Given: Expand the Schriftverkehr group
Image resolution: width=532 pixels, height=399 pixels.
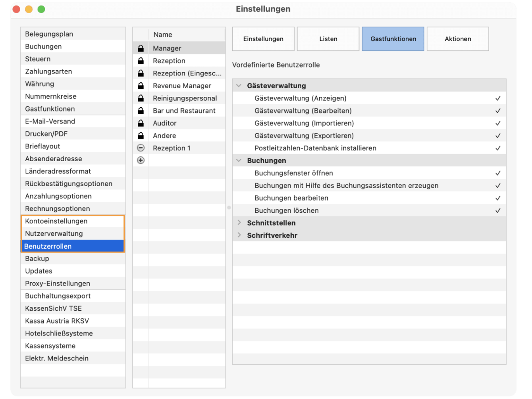Looking at the screenshot, I should (x=239, y=235).
